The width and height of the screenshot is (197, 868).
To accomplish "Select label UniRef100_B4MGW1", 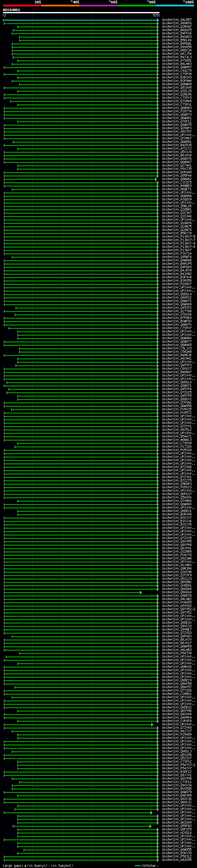I will point(176,43).
